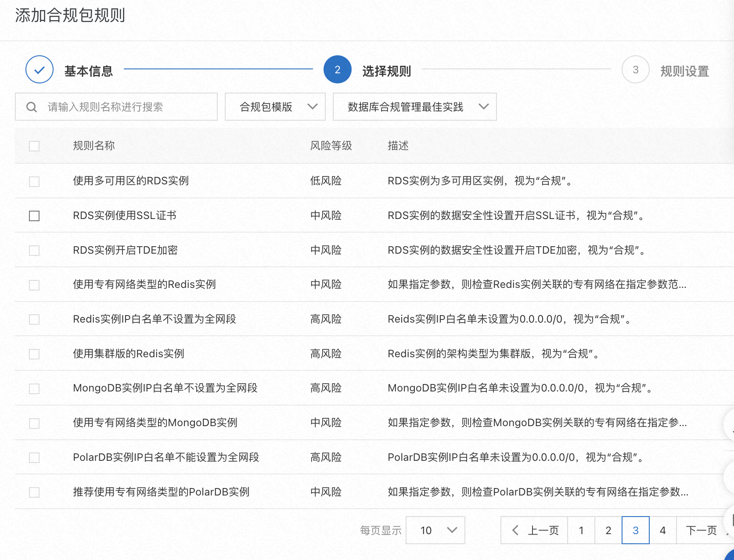Click rule name PolarDB实例IP白名单不能设置为全网段

coord(166,457)
